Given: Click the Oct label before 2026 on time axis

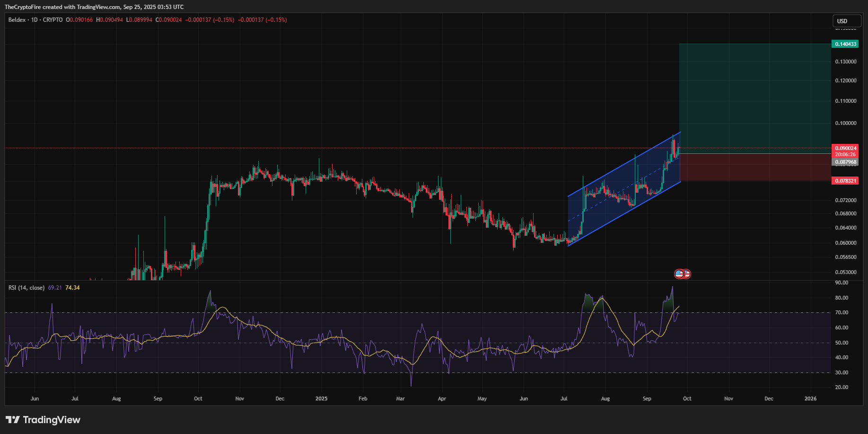Looking at the screenshot, I should (x=687, y=399).
